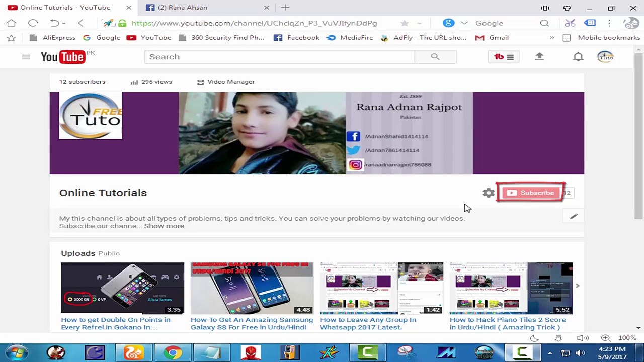Screen dimensions: 644x362
Task: Click the views bar-chart icon
Action: tap(134, 82)
